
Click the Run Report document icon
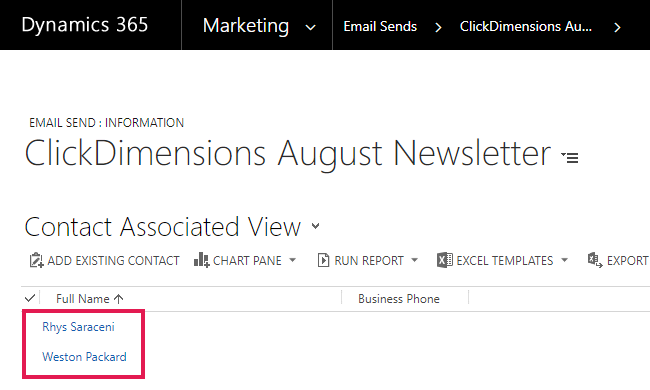click(x=323, y=260)
